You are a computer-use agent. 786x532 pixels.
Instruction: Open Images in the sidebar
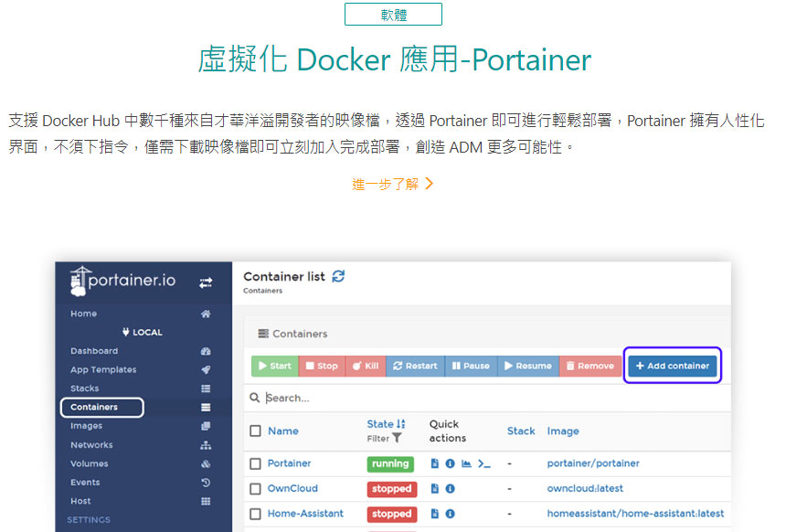[x=86, y=426]
